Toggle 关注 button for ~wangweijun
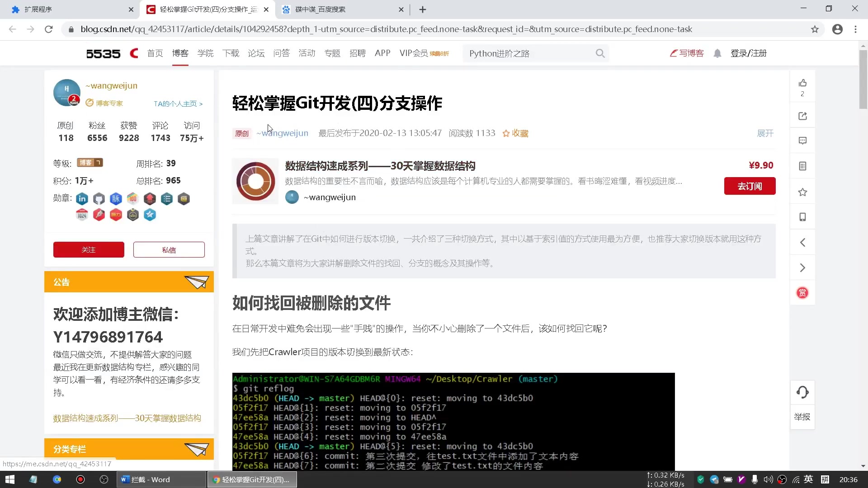This screenshot has height=488, width=868. pyautogui.click(x=88, y=250)
